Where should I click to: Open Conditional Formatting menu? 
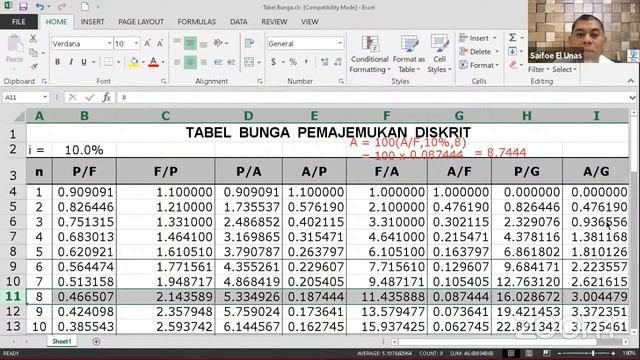(369, 54)
